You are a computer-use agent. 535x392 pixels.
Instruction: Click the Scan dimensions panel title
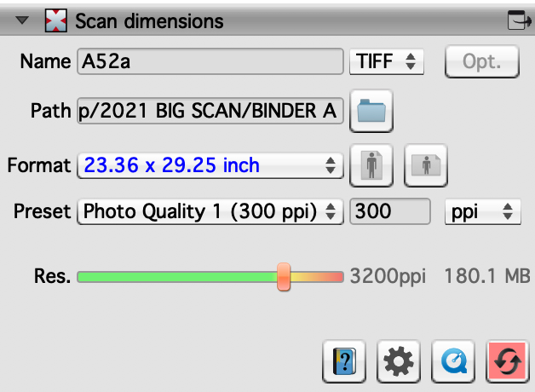pyautogui.click(x=149, y=20)
